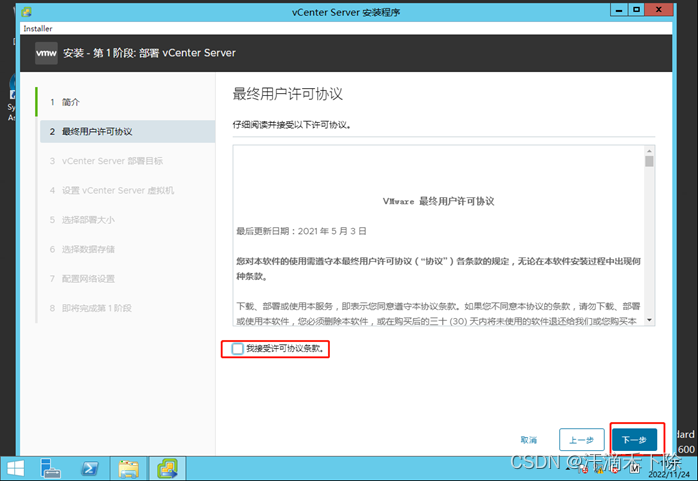Click the vmw logo in the header
698x481 pixels.
46,53
